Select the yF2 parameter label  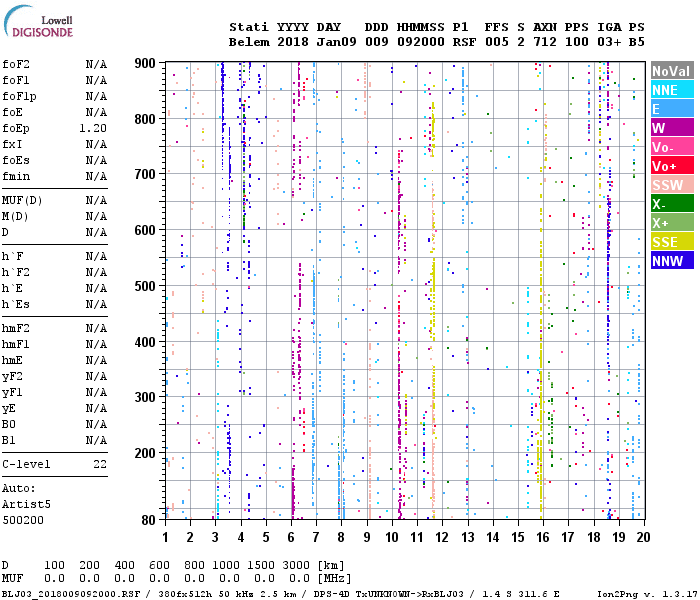click(x=12, y=377)
